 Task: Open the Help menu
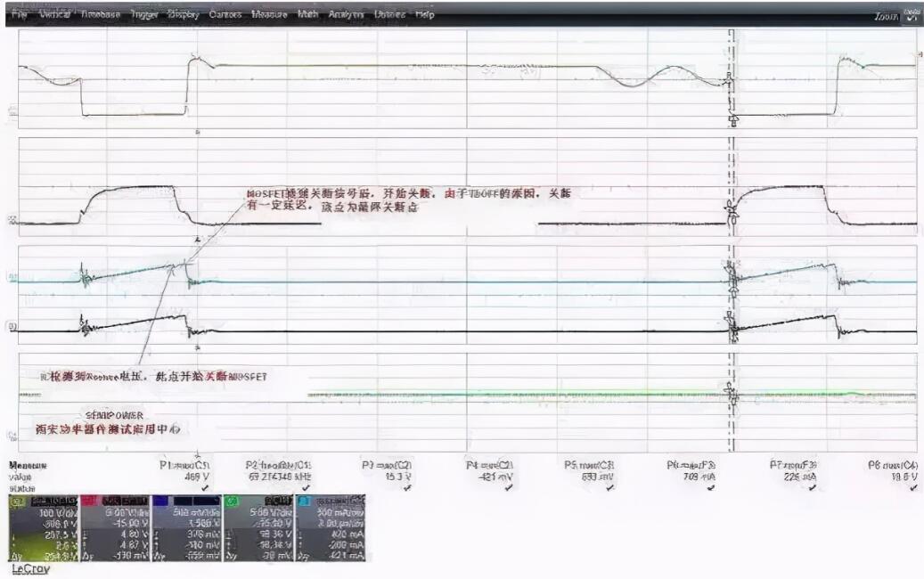point(425,15)
